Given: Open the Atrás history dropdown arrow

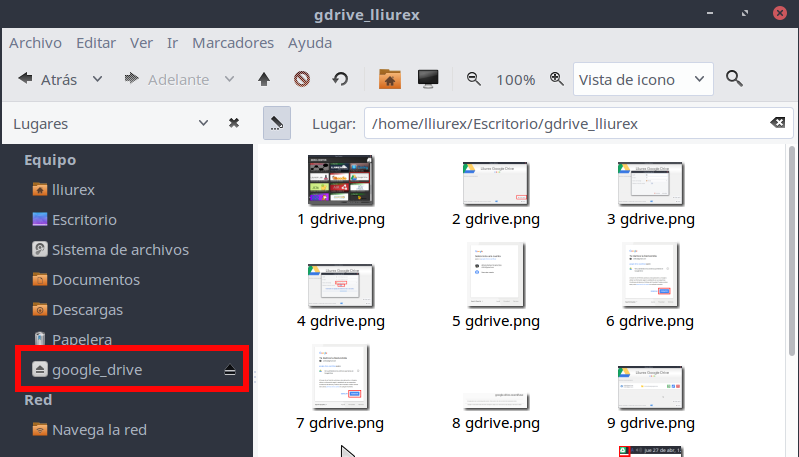Looking at the screenshot, I should point(97,79).
